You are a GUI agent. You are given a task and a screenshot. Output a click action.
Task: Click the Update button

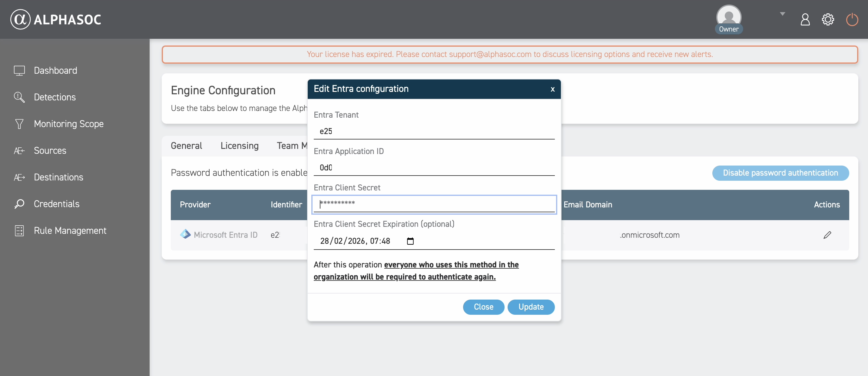531,307
